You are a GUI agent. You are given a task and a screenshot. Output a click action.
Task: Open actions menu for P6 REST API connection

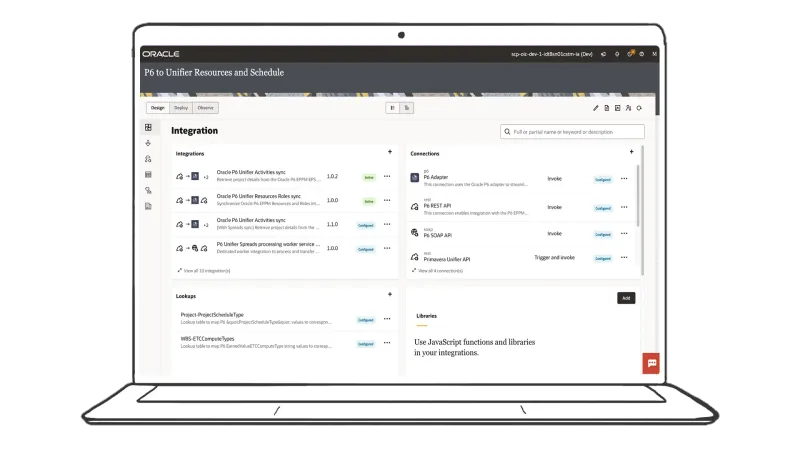coord(624,207)
